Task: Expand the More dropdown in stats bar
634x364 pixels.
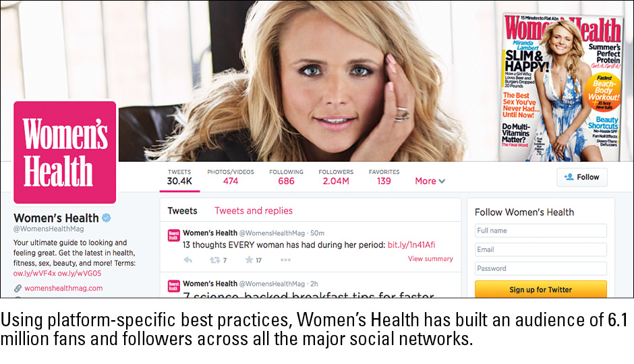Action: (x=430, y=181)
